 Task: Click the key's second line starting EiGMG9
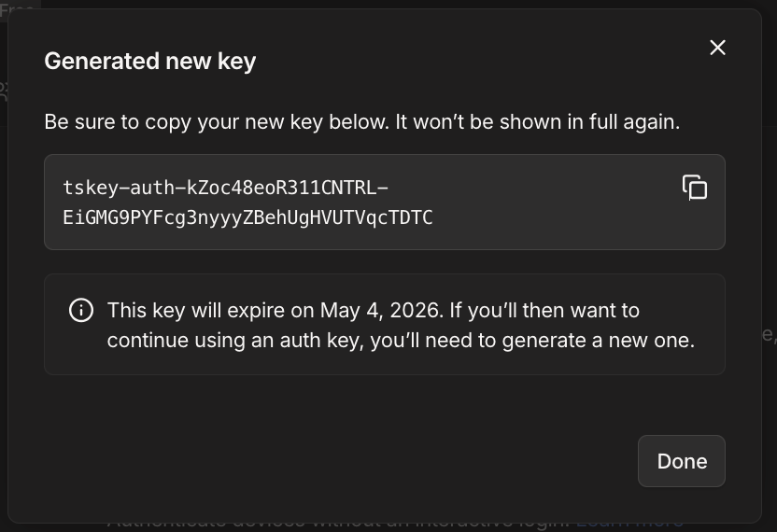pos(247,217)
